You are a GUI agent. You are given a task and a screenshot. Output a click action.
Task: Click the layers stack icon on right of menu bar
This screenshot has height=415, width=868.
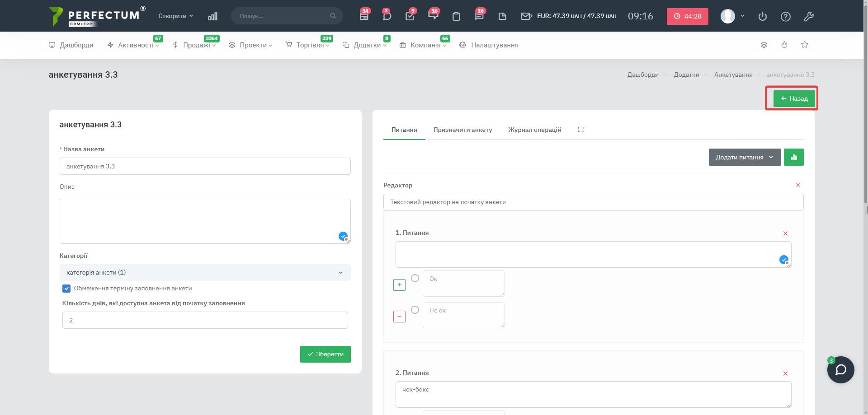[x=764, y=45]
